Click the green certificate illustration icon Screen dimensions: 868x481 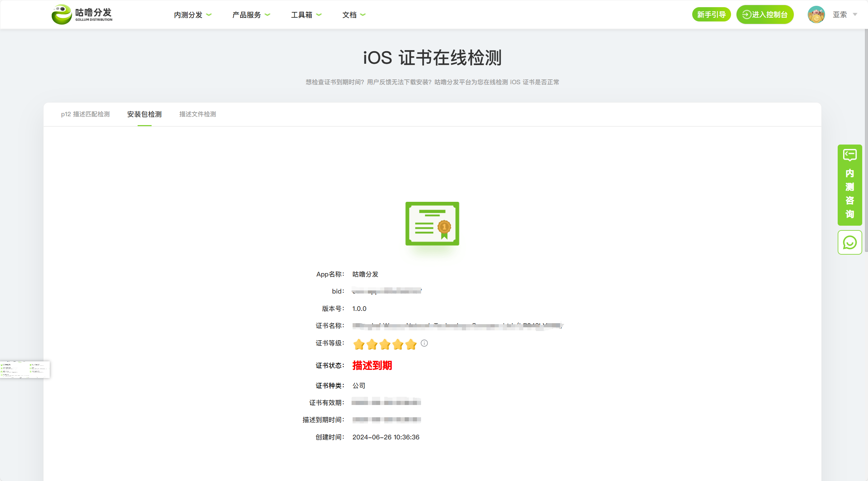click(x=432, y=224)
